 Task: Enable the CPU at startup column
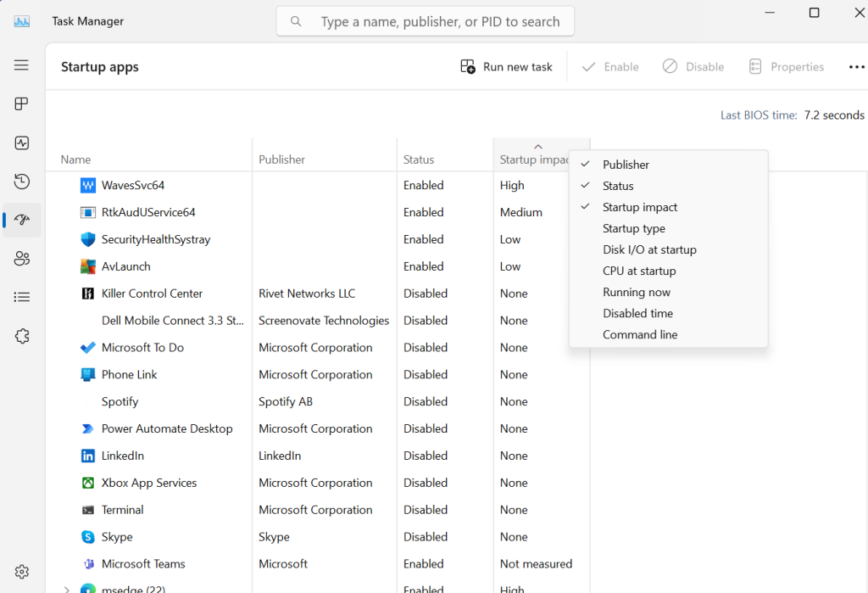668,271
